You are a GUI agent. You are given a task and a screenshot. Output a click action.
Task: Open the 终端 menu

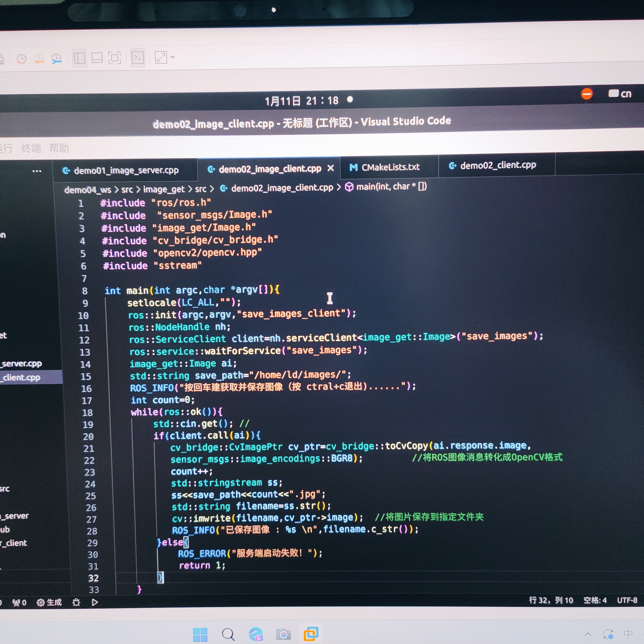point(31,148)
